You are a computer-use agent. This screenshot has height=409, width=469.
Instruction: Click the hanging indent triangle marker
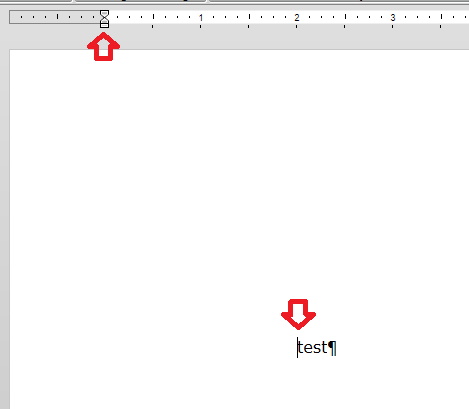tap(104, 20)
